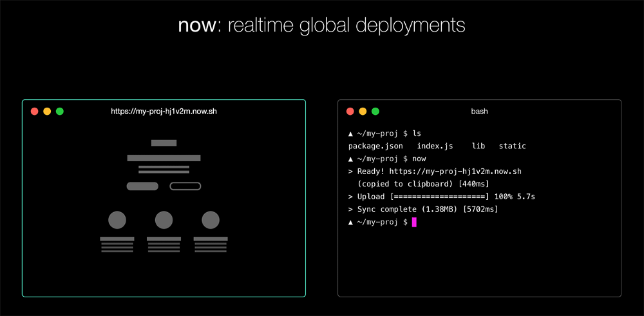
Task: Click the 'Sync complete (1.38MB)' line
Action: pos(423,210)
